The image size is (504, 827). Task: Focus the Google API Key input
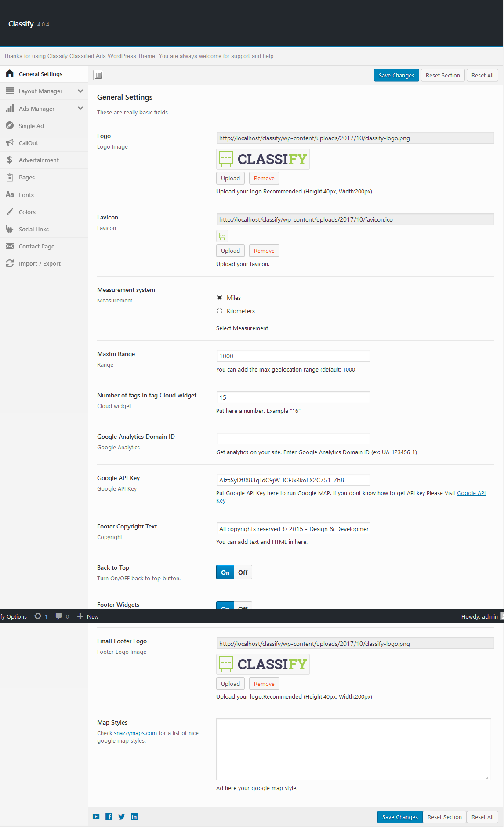coord(294,480)
